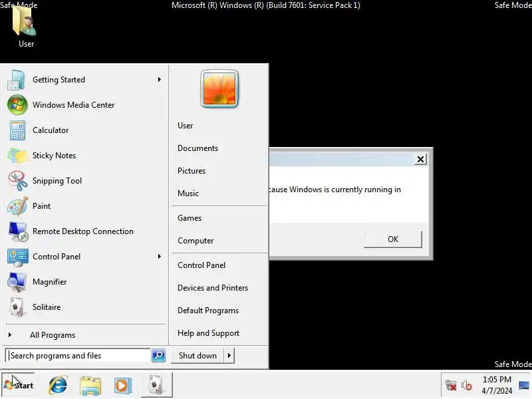Viewport: 532px width, 399px height.
Task: Click Remote Desktop Connection label
Action: click(x=83, y=231)
